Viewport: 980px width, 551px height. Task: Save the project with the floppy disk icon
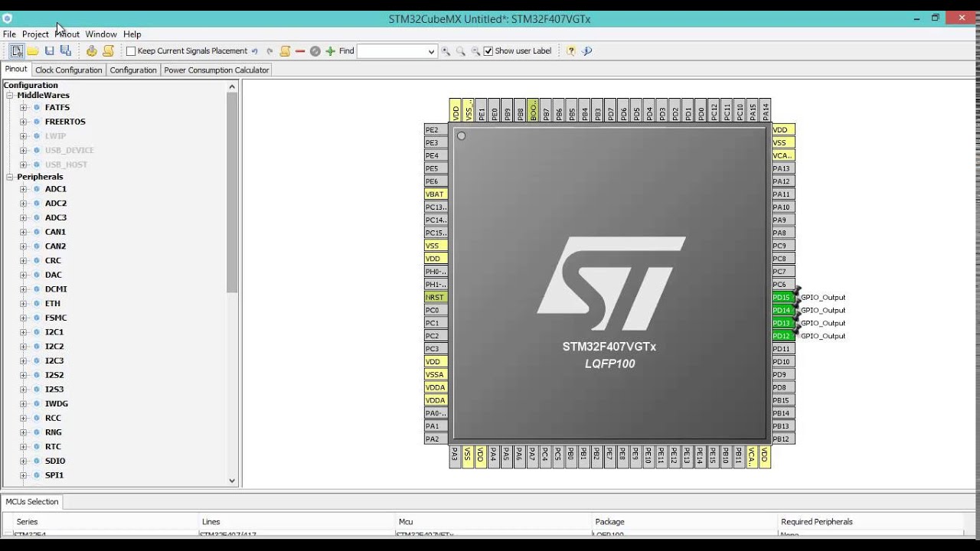(x=49, y=51)
